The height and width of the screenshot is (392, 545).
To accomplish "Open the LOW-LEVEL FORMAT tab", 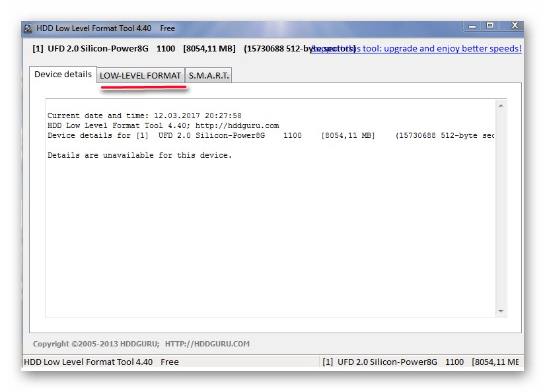I will 141,75.
